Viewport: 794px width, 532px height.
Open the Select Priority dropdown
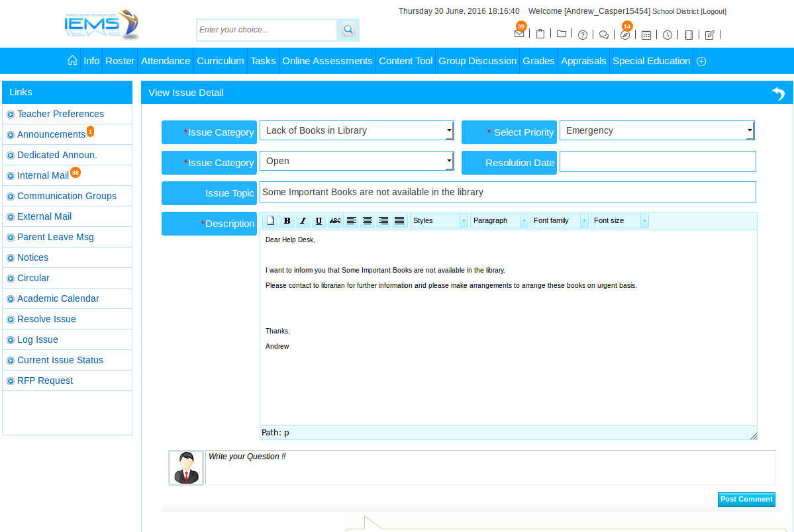coord(657,131)
